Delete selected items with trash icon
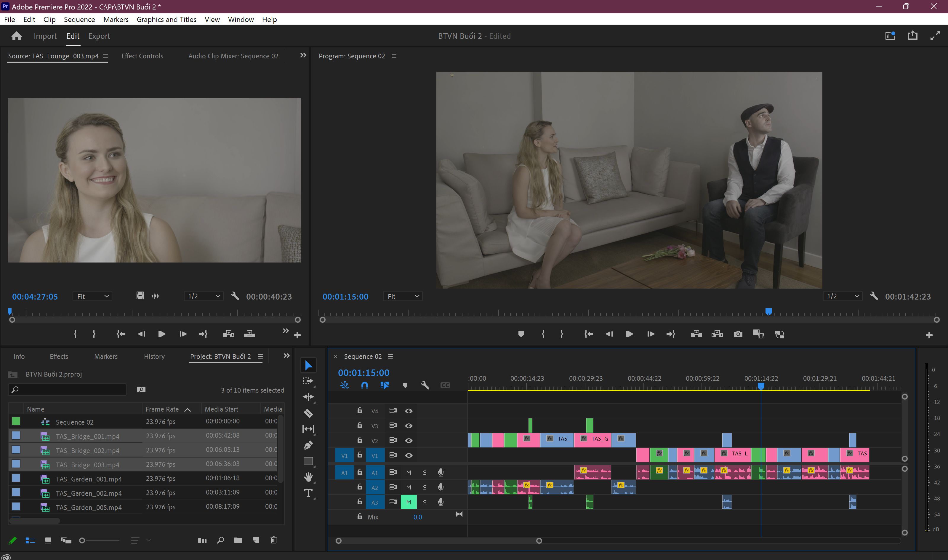948x560 pixels. pos(274,540)
